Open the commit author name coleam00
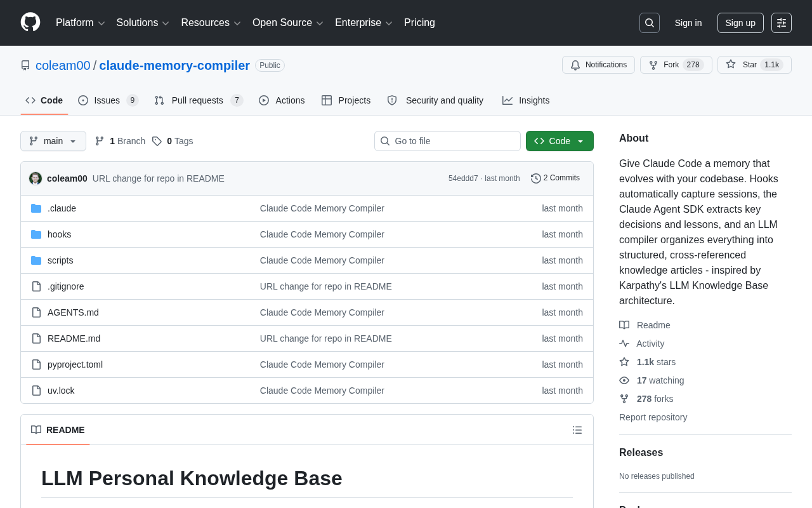This screenshot has height=508, width=812. click(67, 178)
